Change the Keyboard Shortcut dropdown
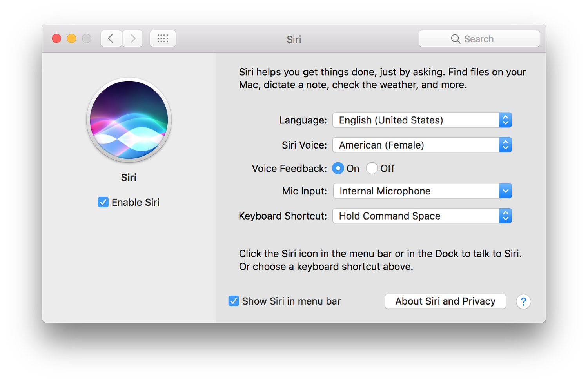Image resolution: width=588 pixels, height=383 pixels. click(422, 216)
